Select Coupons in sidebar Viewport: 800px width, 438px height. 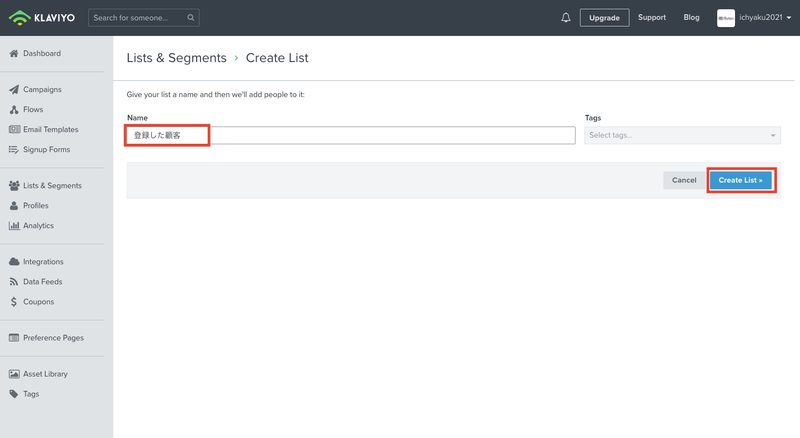(x=38, y=302)
